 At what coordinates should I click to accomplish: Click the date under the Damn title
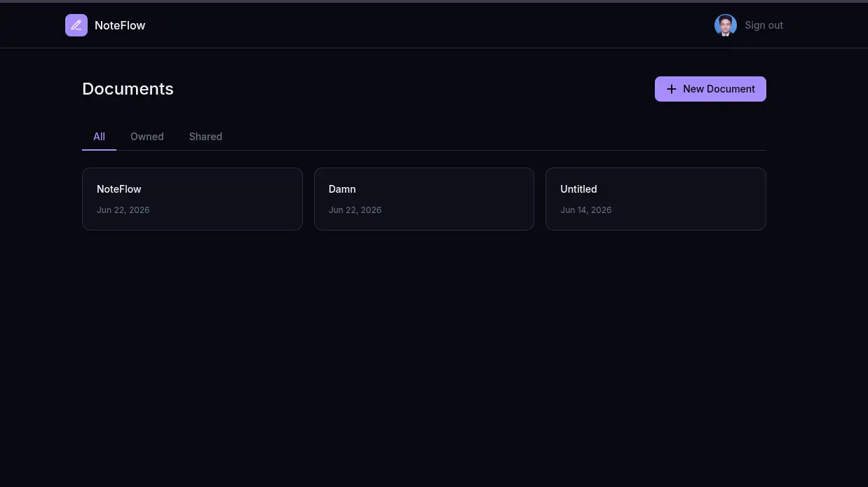click(x=355, y=210)
